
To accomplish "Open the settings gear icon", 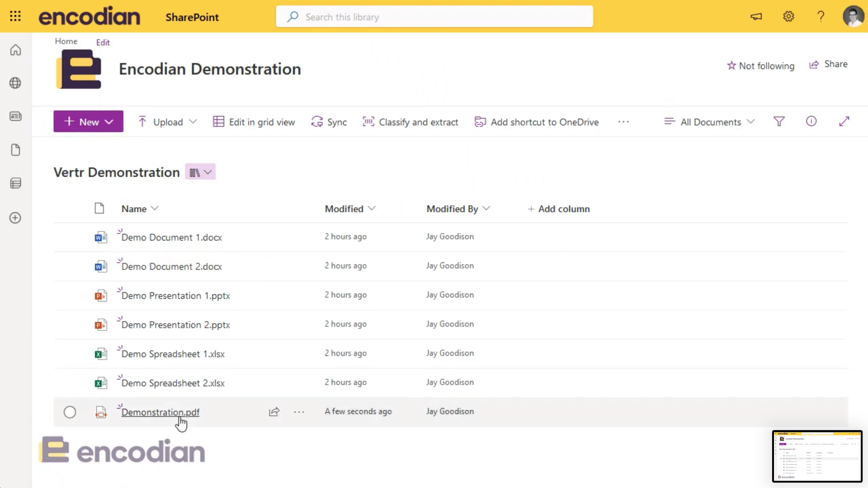I will pos(788,17).
